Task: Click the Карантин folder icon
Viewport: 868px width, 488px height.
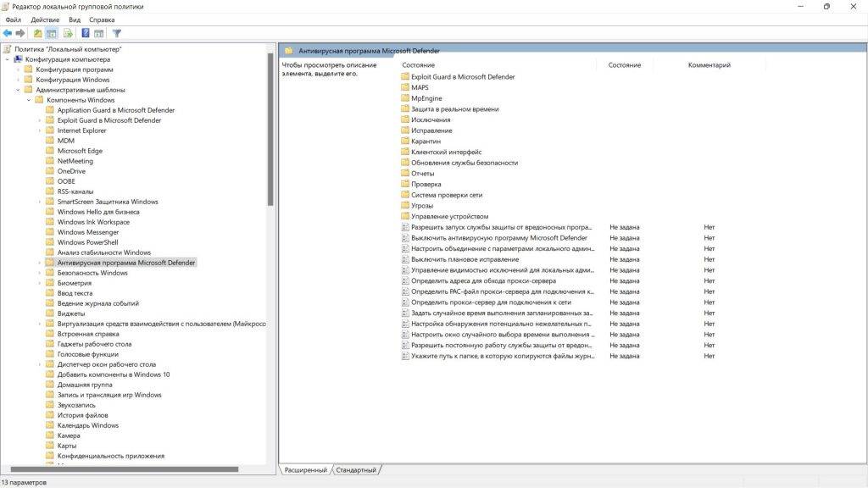Action: click(x=404, y=141)
